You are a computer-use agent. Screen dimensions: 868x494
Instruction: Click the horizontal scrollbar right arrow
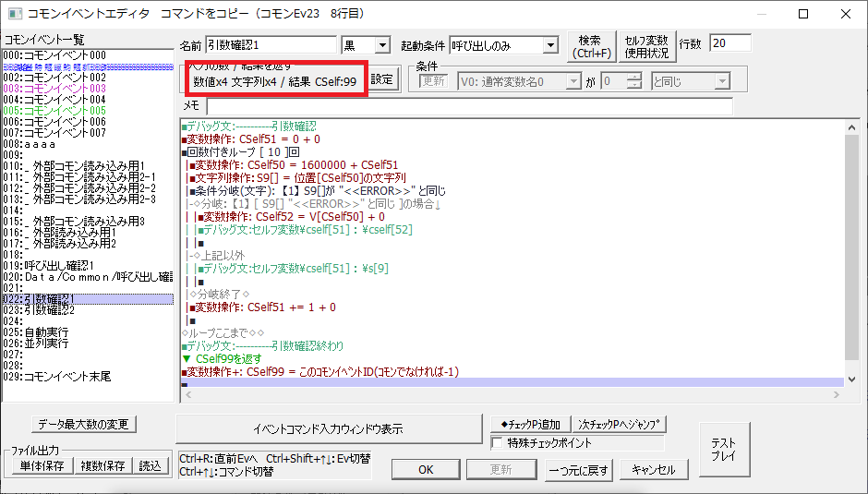836,395
